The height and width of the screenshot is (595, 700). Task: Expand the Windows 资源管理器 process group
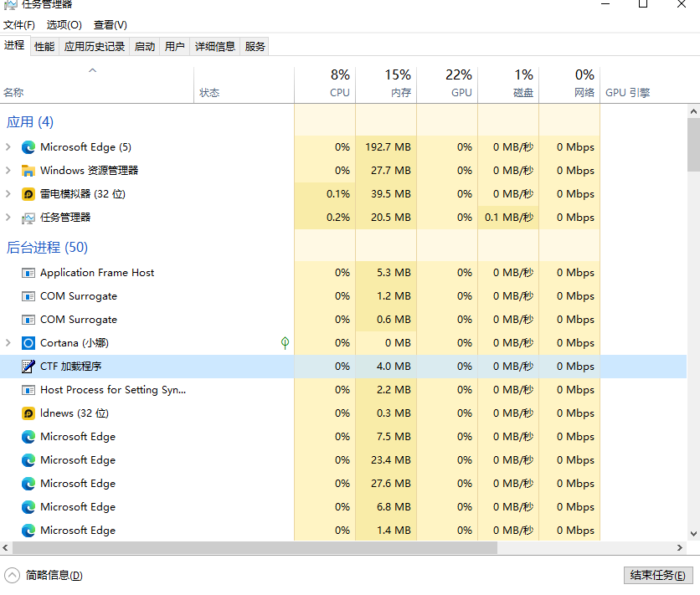coord(8,171)
